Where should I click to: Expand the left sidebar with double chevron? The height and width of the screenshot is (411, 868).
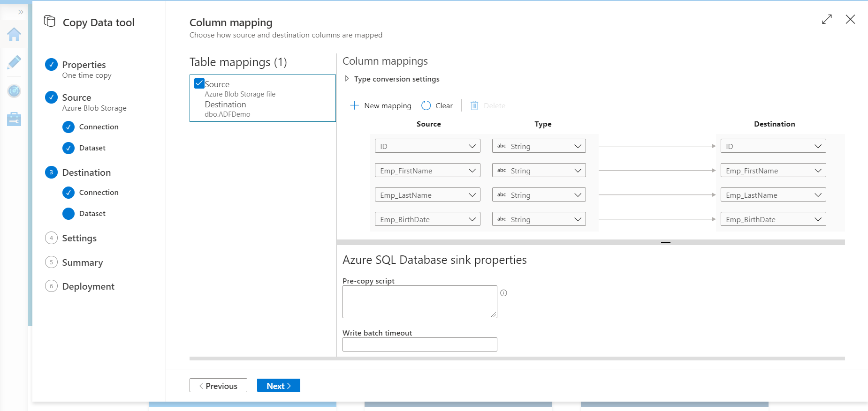click(x=21, y=12)
